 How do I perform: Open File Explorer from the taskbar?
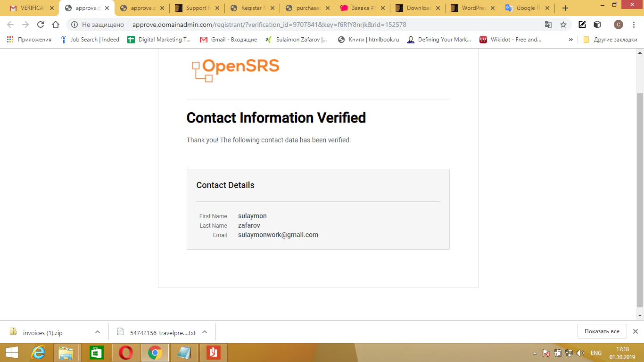pyautogui.click(x=66, y=353)
